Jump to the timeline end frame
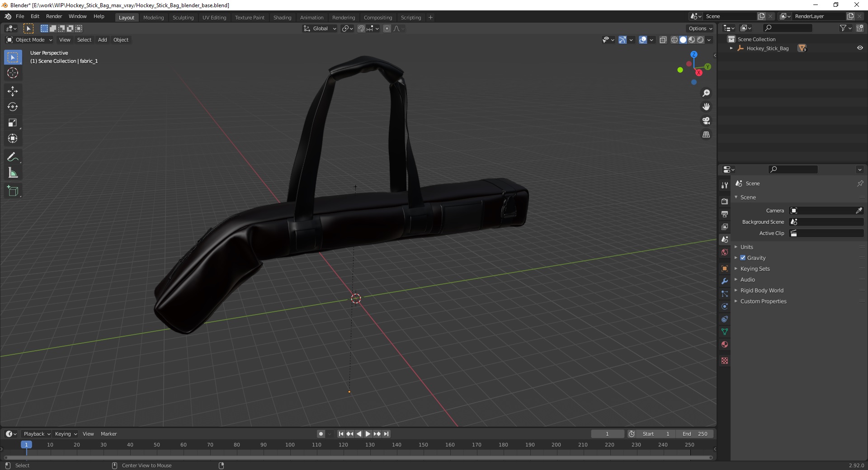 386,434
